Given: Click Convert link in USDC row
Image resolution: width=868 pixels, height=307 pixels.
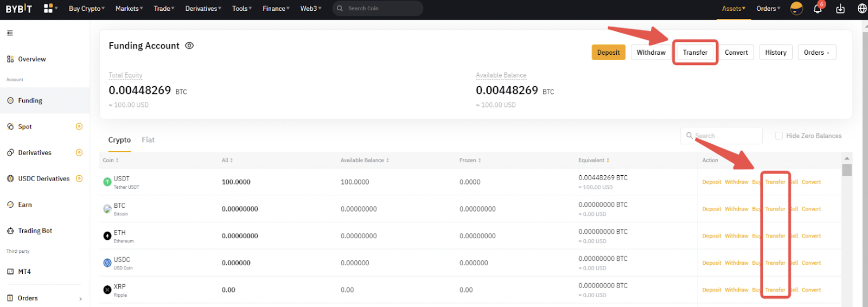Looking at the screenshot, I should [811, 263].
